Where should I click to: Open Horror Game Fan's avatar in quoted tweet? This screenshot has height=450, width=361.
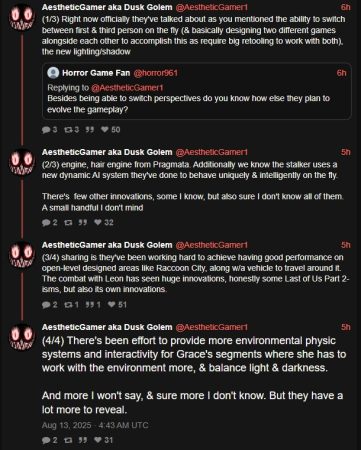53,73
